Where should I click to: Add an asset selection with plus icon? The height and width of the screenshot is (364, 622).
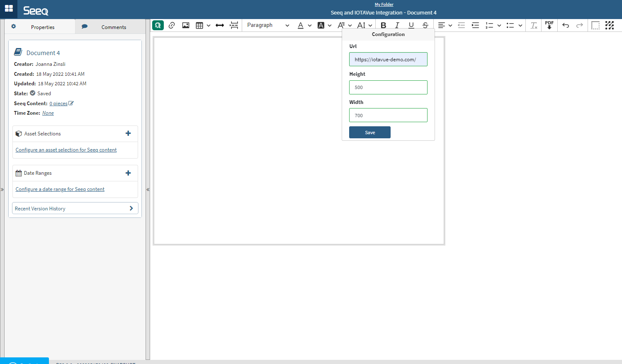coord(128,133)
